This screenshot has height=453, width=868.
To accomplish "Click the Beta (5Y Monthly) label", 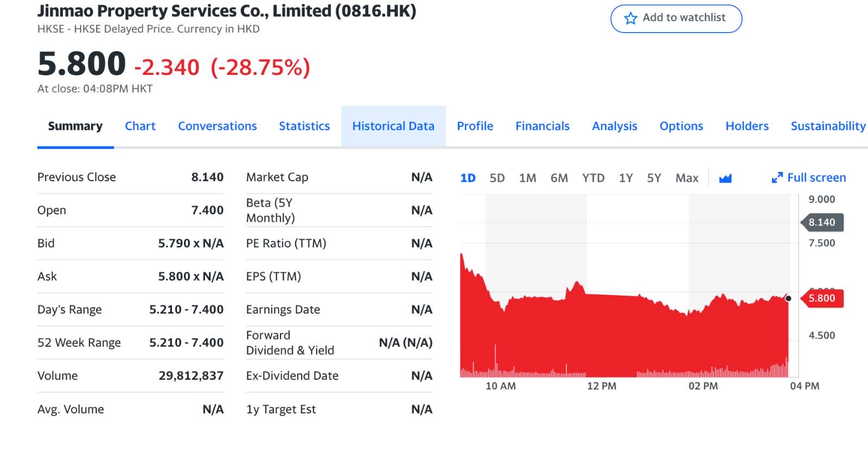I will coord(270,210).
